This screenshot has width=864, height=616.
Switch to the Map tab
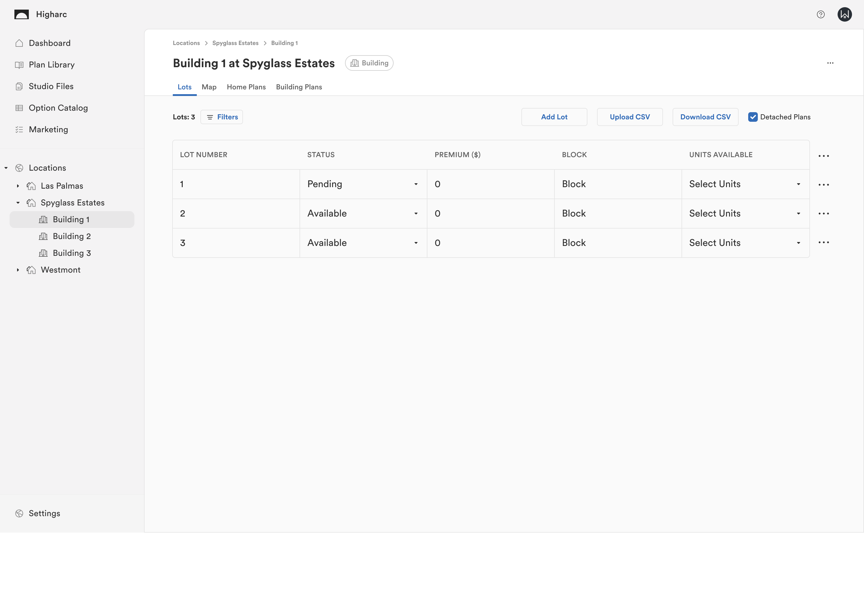point(209,87)
